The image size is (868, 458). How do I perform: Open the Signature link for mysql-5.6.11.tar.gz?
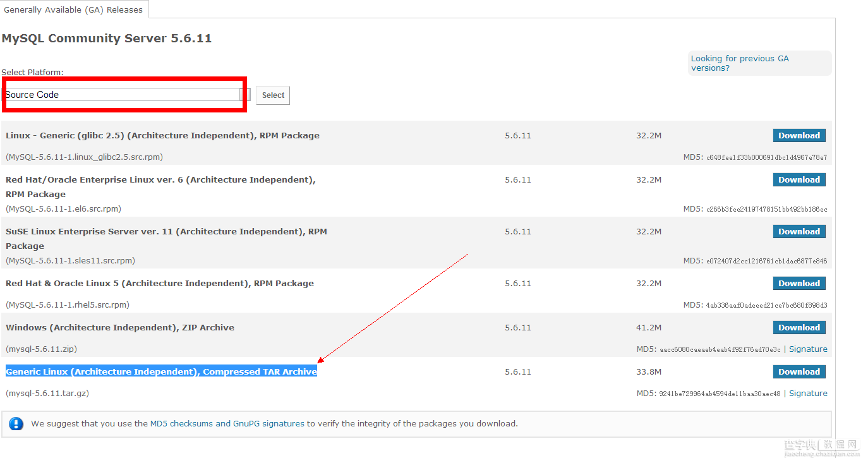coord(808,394)
